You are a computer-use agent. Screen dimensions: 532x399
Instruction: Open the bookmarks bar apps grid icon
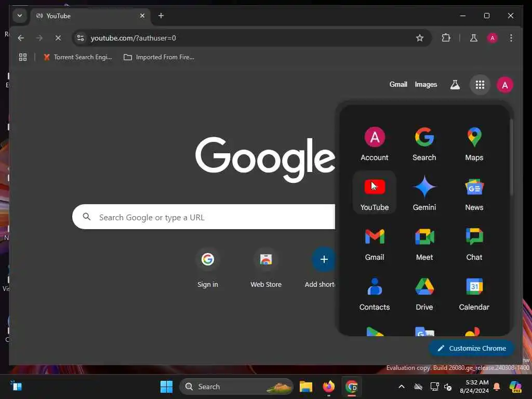click(23, 57)
